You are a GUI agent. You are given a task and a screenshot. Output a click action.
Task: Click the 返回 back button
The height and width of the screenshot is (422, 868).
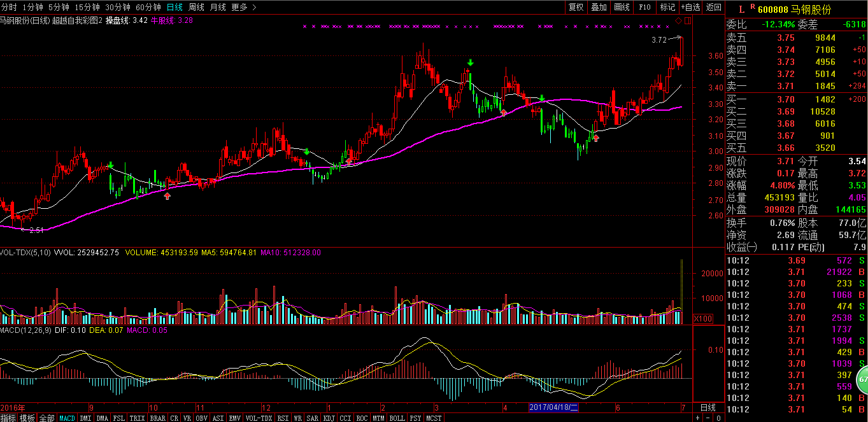click(x=714, y=7)
